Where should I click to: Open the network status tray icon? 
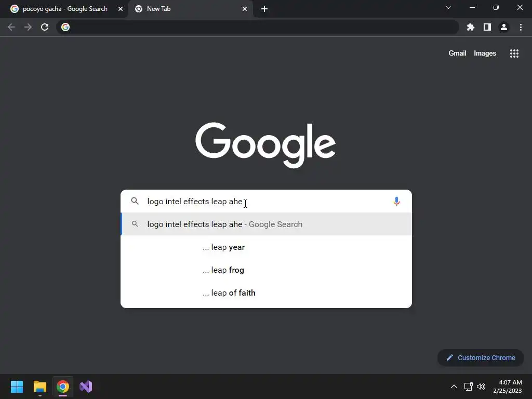pyautogui.click(x=469, y=387)
